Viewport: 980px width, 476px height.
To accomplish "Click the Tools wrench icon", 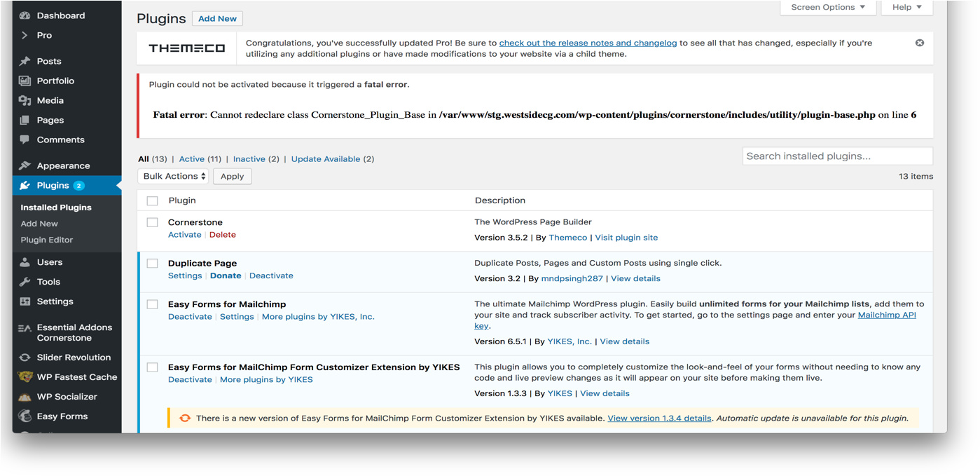I will [25, 282].
